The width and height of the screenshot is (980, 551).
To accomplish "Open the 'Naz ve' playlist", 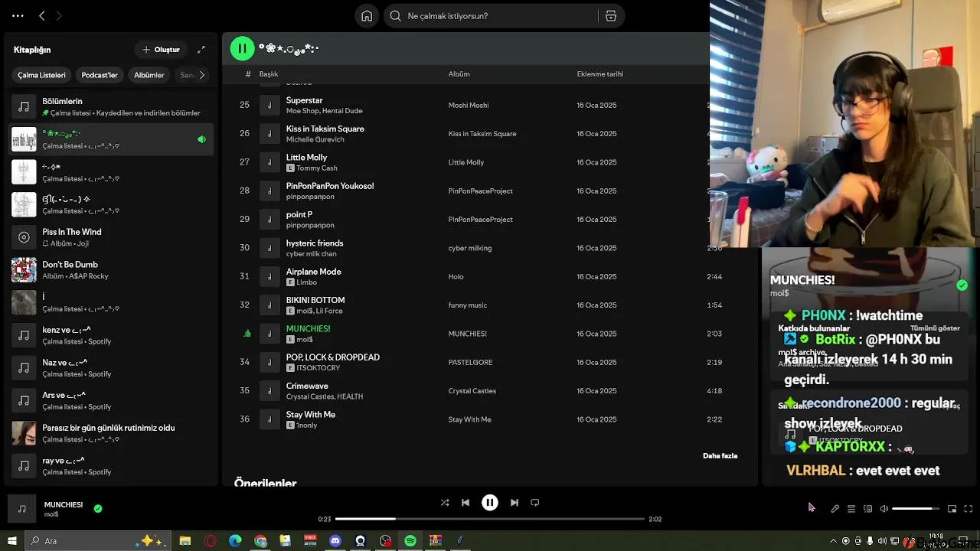I will [111, 368].
